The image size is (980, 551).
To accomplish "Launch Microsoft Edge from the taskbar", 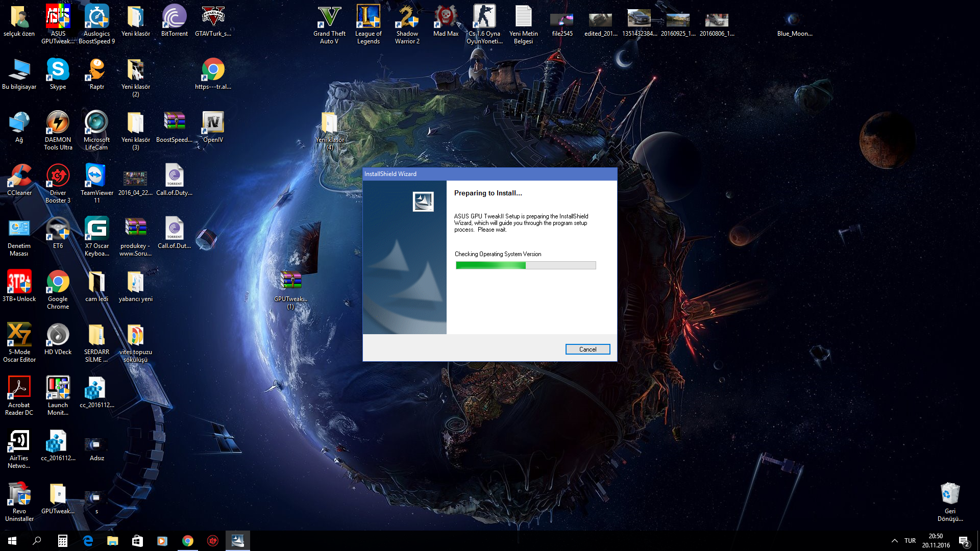I will [88, 541].
